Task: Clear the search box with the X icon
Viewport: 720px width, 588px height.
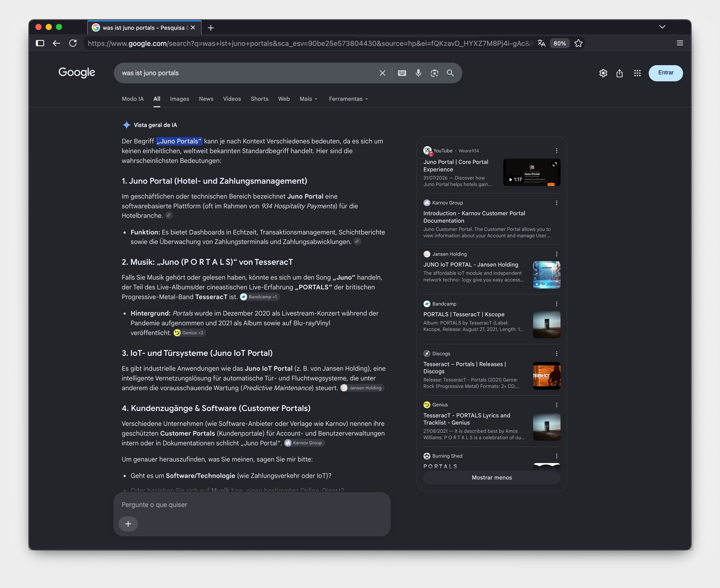Action: pyautogui.click(x=382, y=73)
